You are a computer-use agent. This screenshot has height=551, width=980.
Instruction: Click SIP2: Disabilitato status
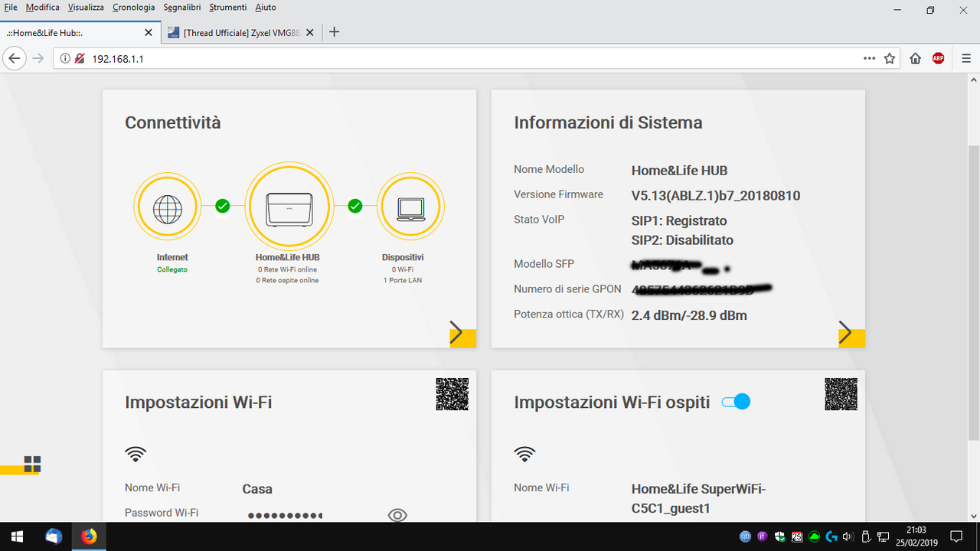682,240
